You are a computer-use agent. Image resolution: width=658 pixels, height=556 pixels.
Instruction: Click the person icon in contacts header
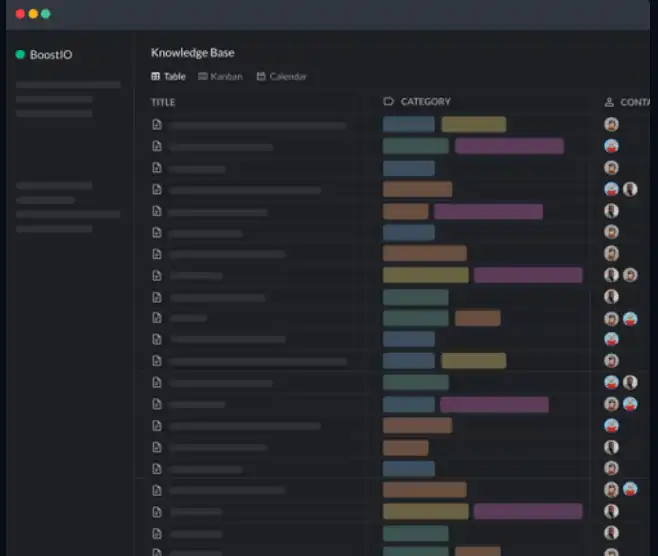[x=609, y=102]
